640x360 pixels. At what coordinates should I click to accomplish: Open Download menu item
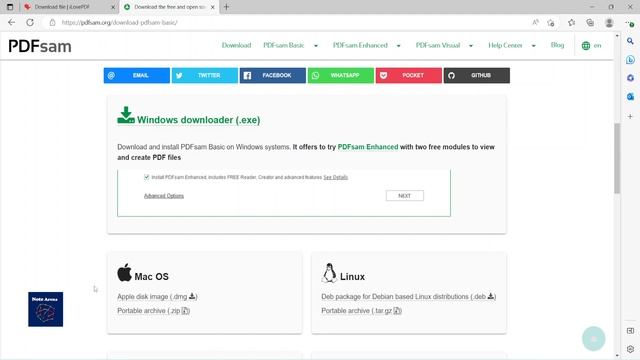coord(236,45)
